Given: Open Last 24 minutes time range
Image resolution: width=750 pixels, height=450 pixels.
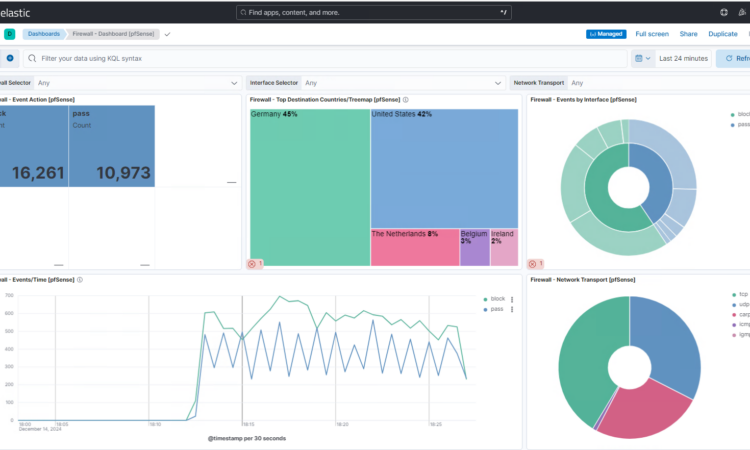Looking at the screenshot, I should click(683, 58).
